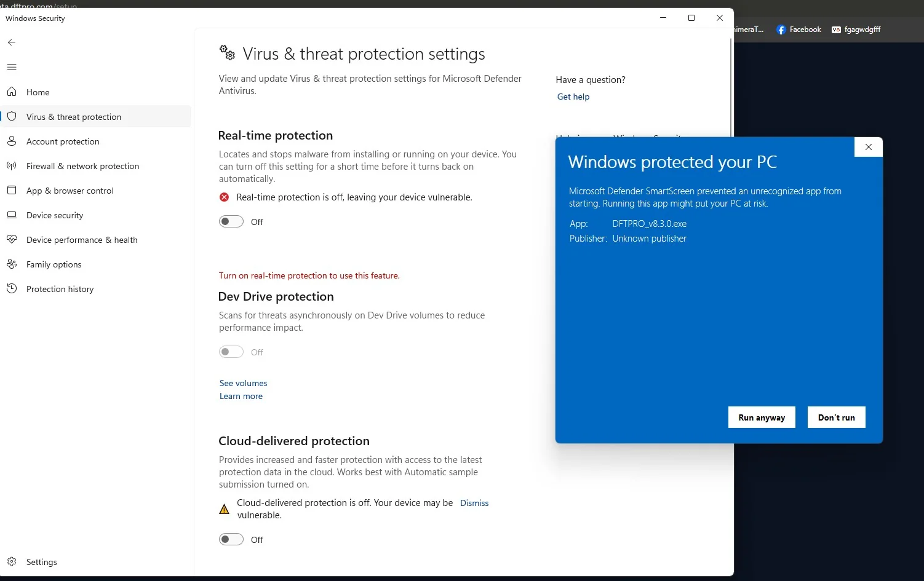
Task: Click the back arrow in Windows Security
Action: [x=12, y=42]
